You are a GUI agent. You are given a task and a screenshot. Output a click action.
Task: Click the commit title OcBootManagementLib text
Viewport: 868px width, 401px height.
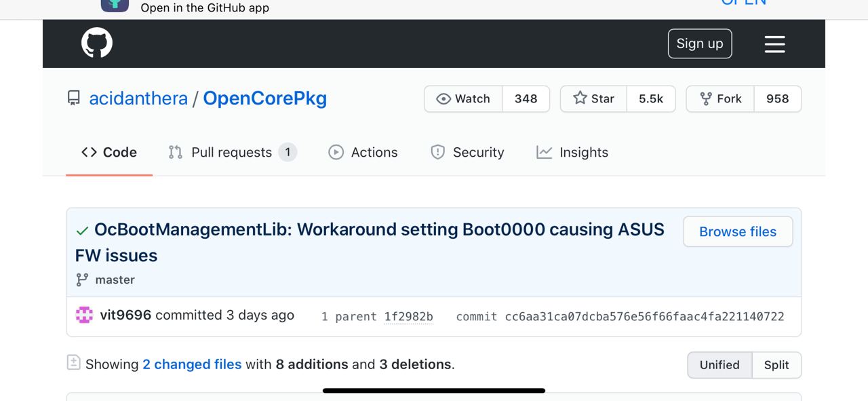pyautogui.click(x=370, y=242)
